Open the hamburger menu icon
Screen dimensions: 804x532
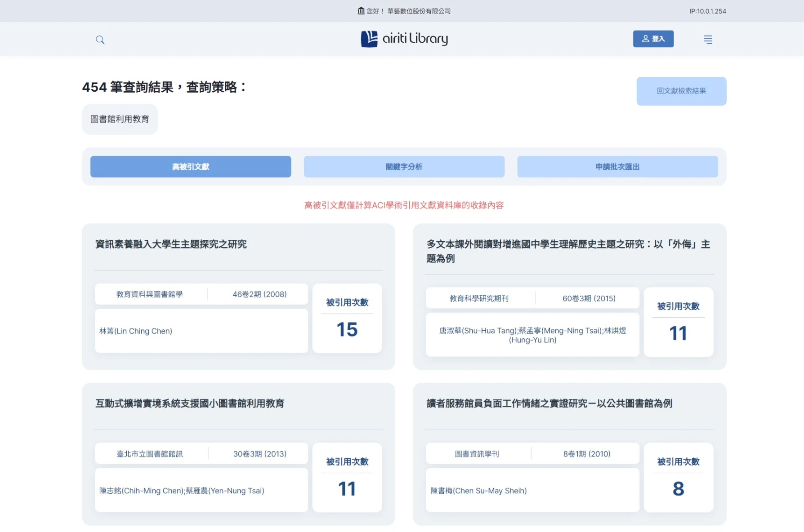pyautogui.click(x=708, y=40)
